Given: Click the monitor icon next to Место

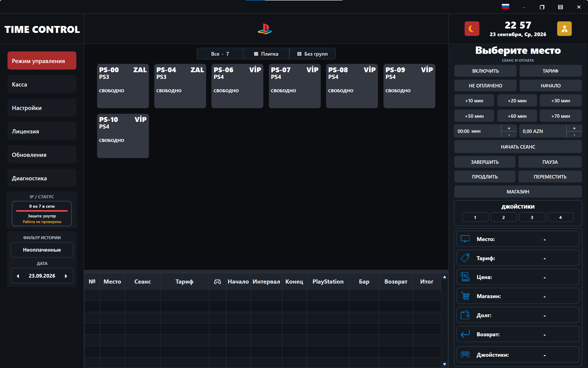Looking at the screenshot, I should pos(465,239).
